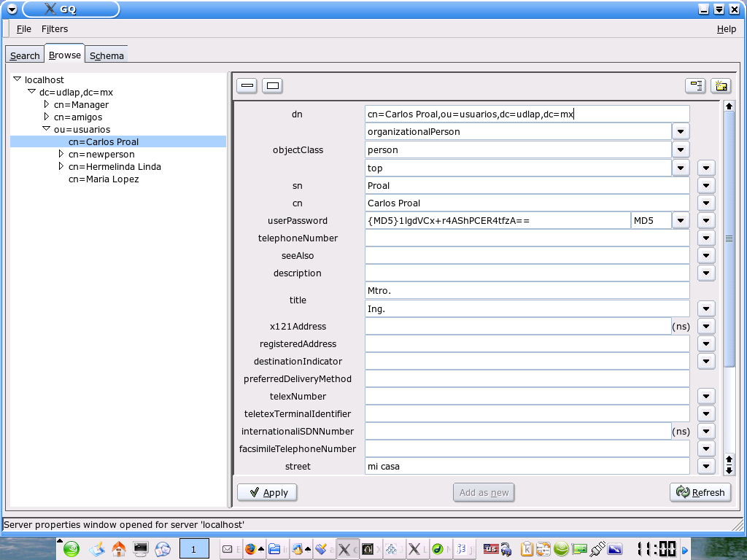Click the thin horizontal bar toolbar icon
Image resolution: width=747 pixels, height=560 pixels.
247,86
